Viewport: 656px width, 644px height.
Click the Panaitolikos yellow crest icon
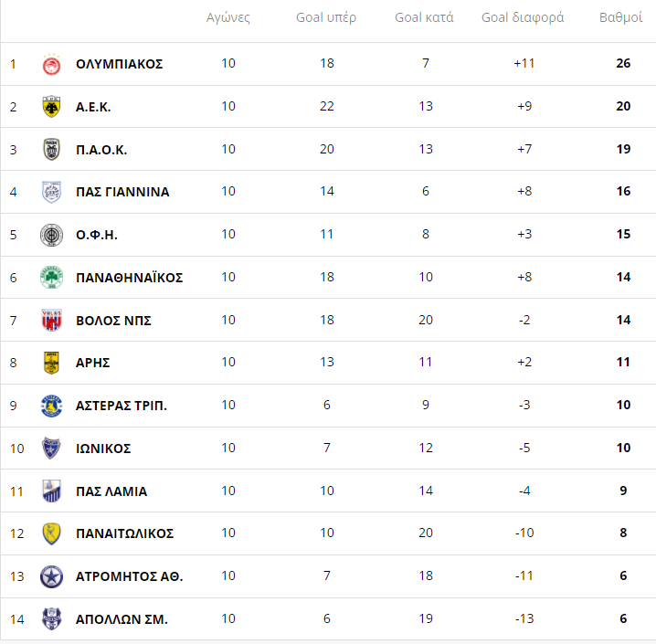(51, 533)
